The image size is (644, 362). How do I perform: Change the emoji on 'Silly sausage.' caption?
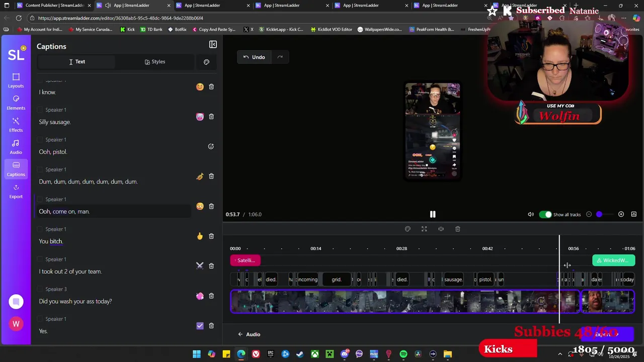(x=200, y=117)
